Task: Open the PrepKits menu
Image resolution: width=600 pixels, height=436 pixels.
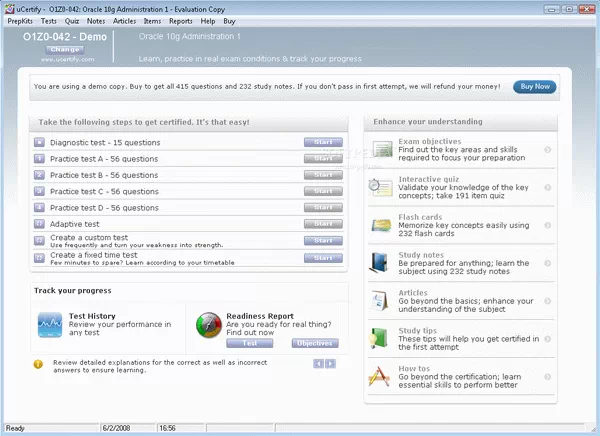Action: [x=20, y=21]
